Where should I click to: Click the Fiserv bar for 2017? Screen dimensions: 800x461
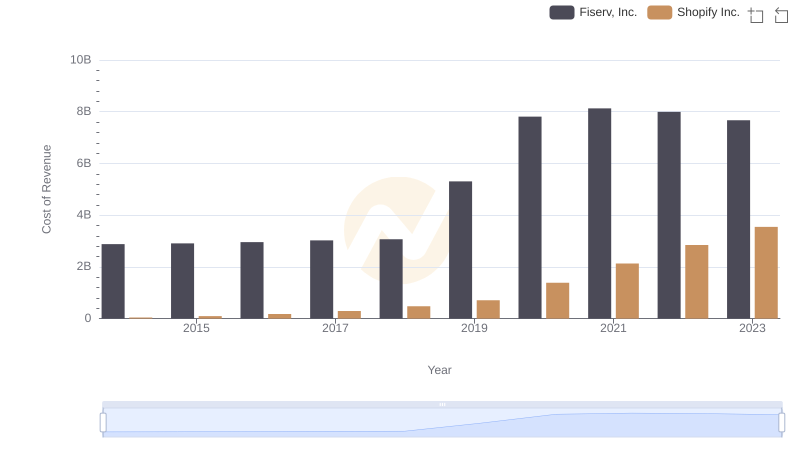coord(321,279)
